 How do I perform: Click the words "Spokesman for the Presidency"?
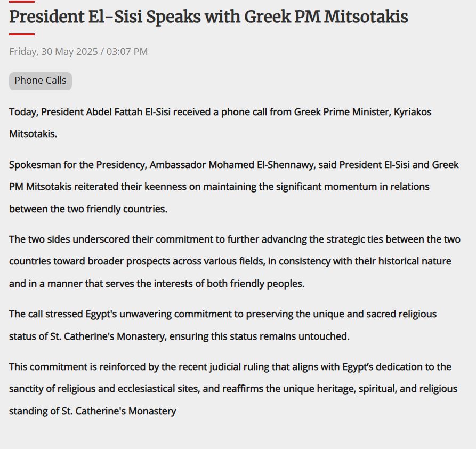point(70,165)
